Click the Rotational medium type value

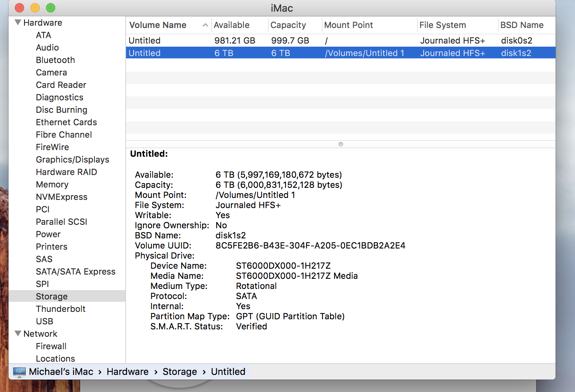pyautogui.click(x=256, y=286)
